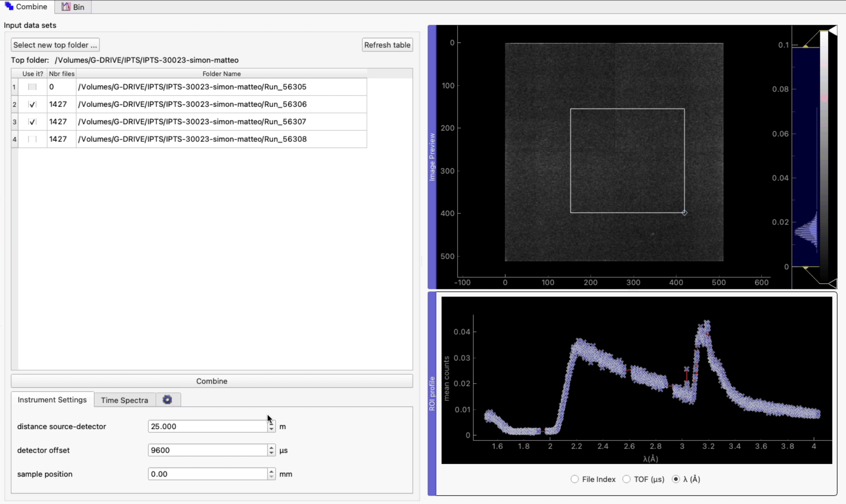The image size is (846, 504).
Task: Decrease distance source-detector with down arrow
Action: 271,429
